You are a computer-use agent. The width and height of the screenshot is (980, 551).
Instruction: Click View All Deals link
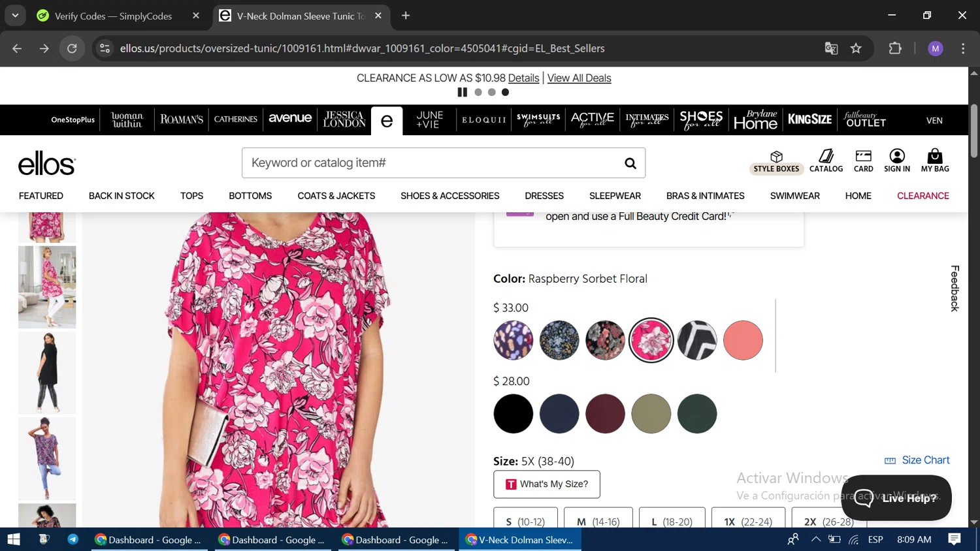579,78
